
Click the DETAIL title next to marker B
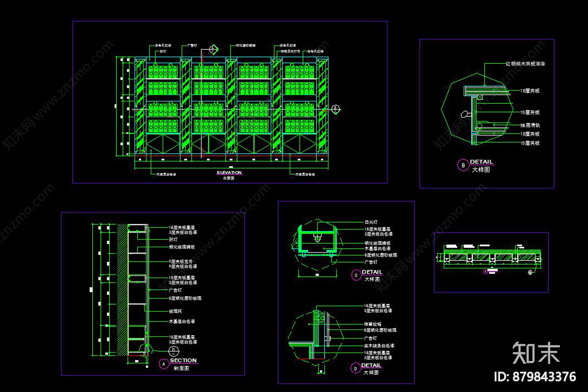pyautogui.click(x=481, y=162)
